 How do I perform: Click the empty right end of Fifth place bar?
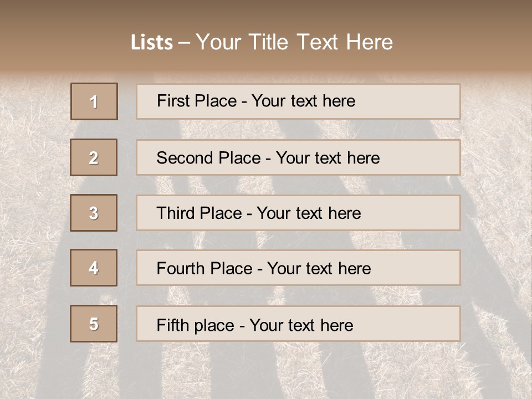click(x=416, y=324)
